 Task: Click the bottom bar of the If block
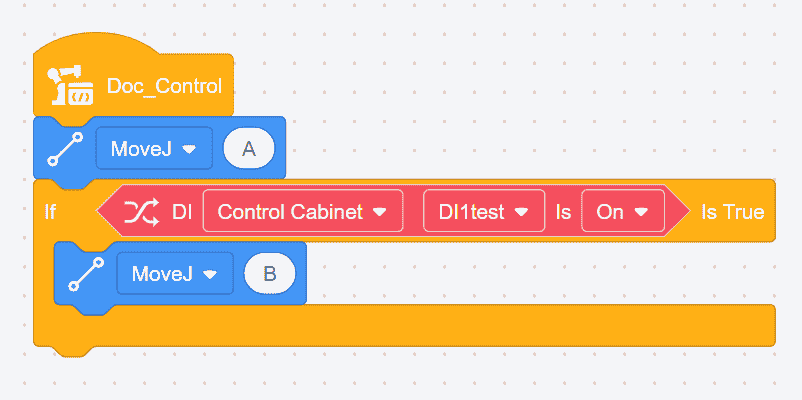(400, 325)
